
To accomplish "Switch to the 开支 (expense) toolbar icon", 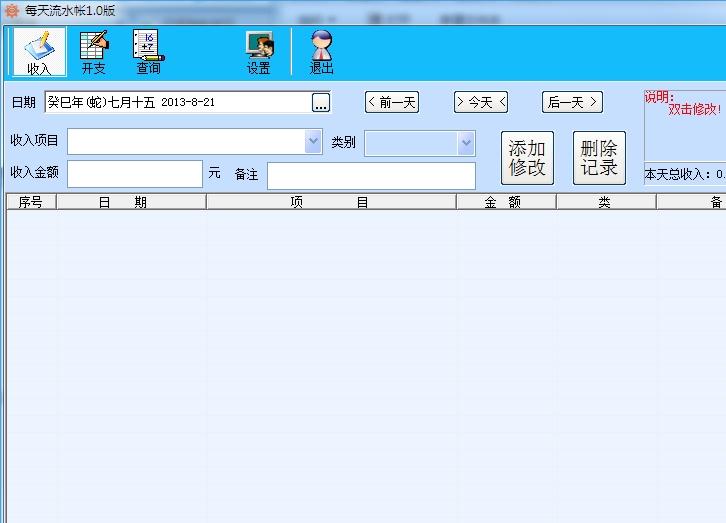I will 94,52.
